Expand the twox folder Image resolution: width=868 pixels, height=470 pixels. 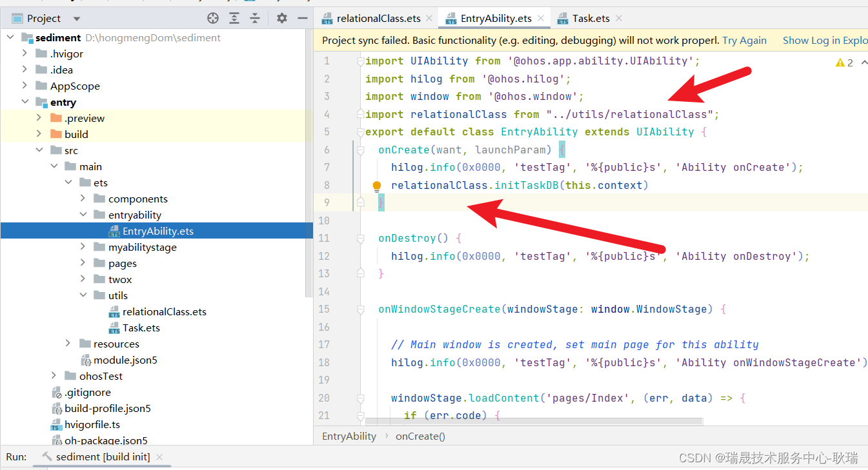pyautogui.click(x=83, y=279)
